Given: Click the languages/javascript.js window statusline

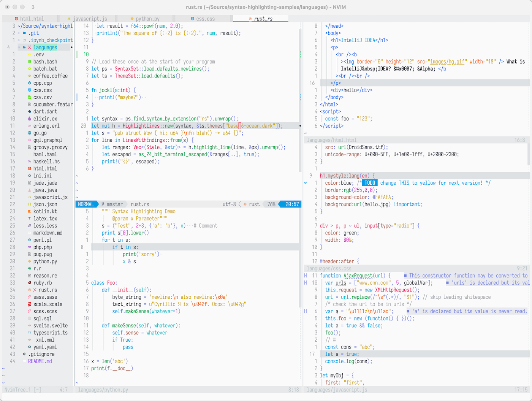Looking at the screenshot, I should point(417,390).
